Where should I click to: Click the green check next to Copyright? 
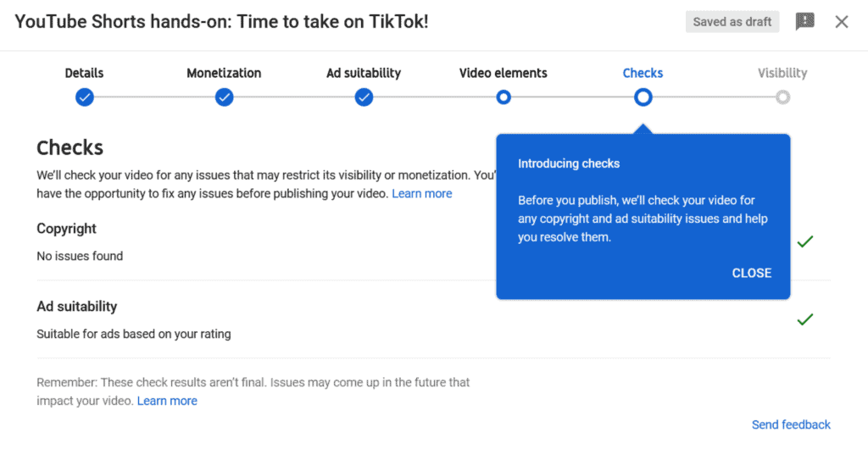pyautogui.click(x=805, y=241)
